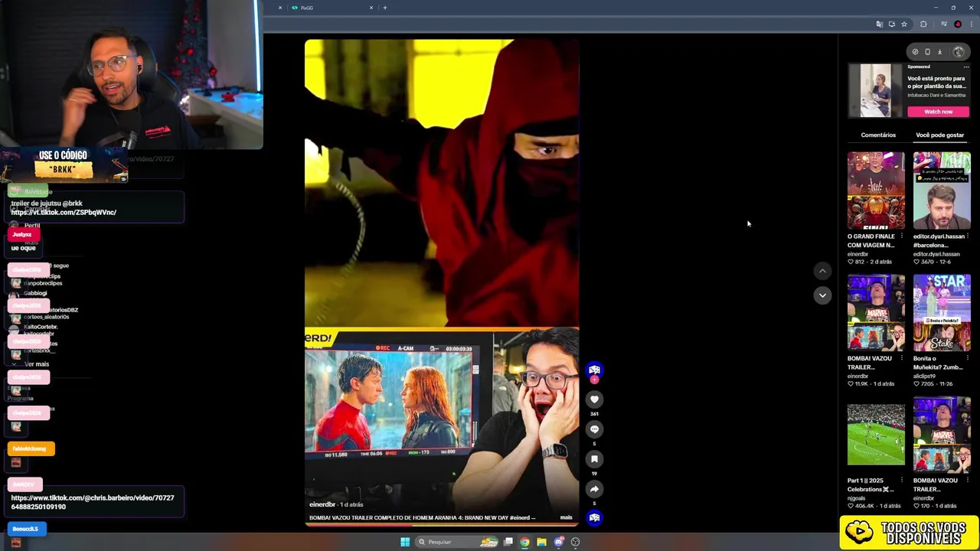The height and width of the screenshot is (551, 980).
Task: Open Chrome three-dot menu
Action: pos(971,24)
